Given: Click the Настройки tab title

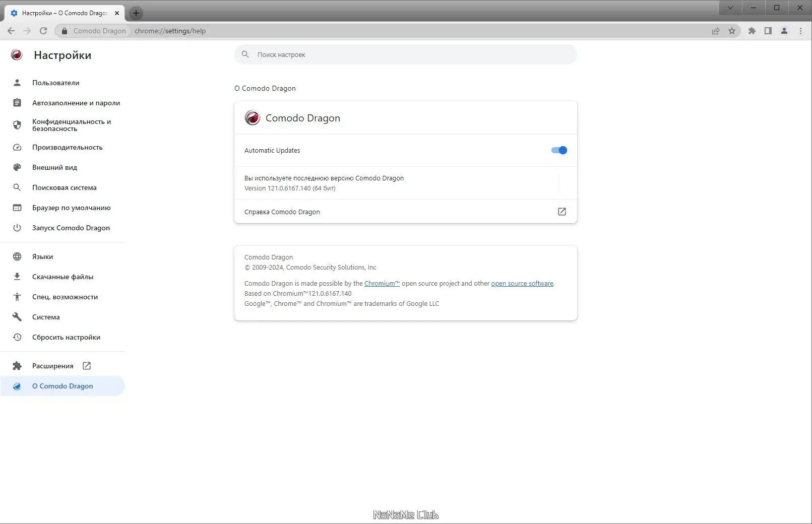Looking at the screenshot, I should coord(65,13).
